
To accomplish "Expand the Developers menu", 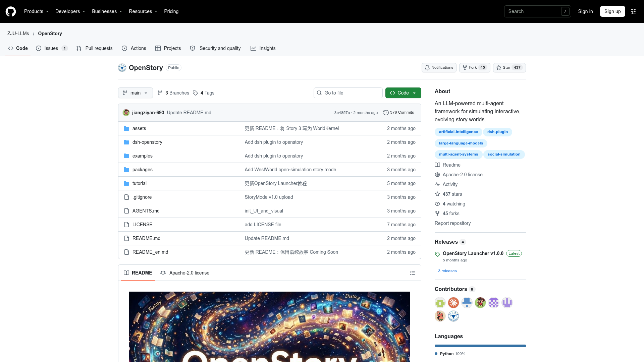I will (70, 11).
